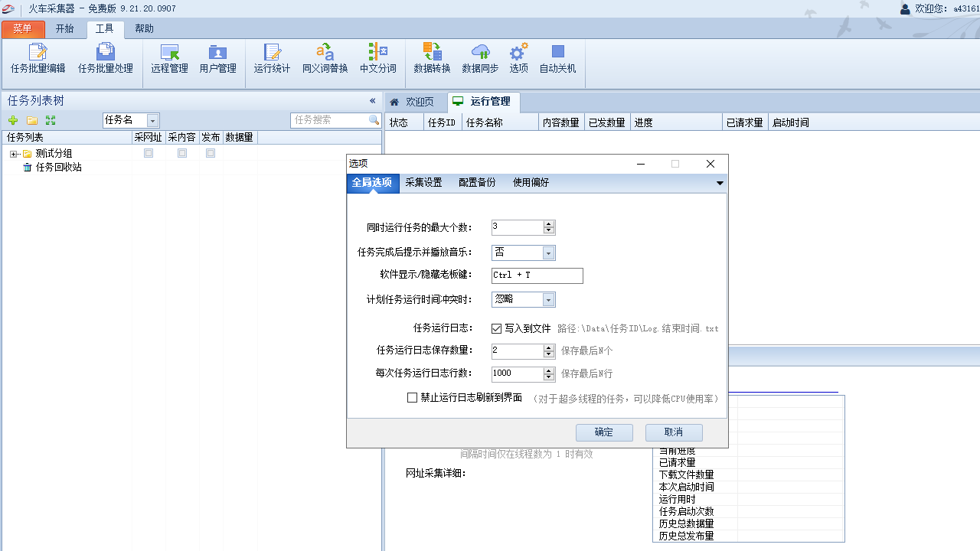Expand the 测试分组 tree node
This screenshot has height=551, width=980.
[14, 154]
